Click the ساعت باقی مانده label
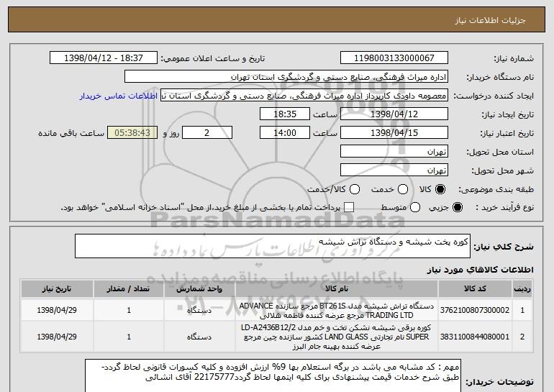The width and height of the screenshot is (554, 392). (x=71, y=133)
